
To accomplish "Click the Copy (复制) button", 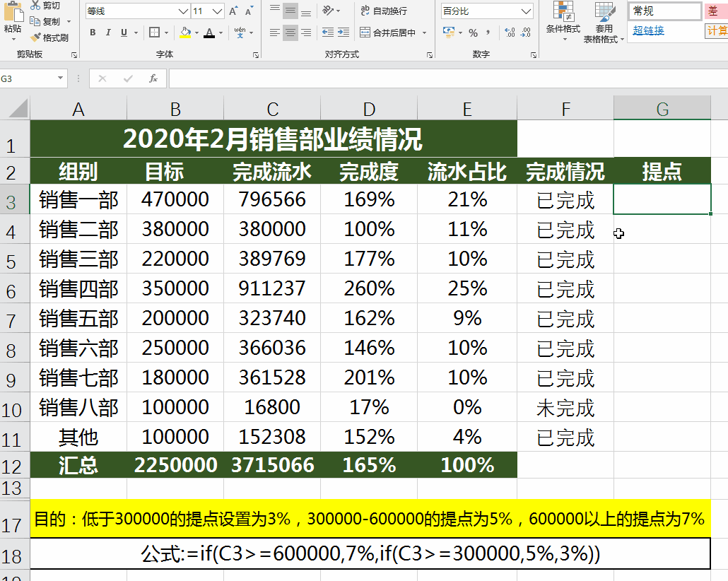I will (45, 21).
